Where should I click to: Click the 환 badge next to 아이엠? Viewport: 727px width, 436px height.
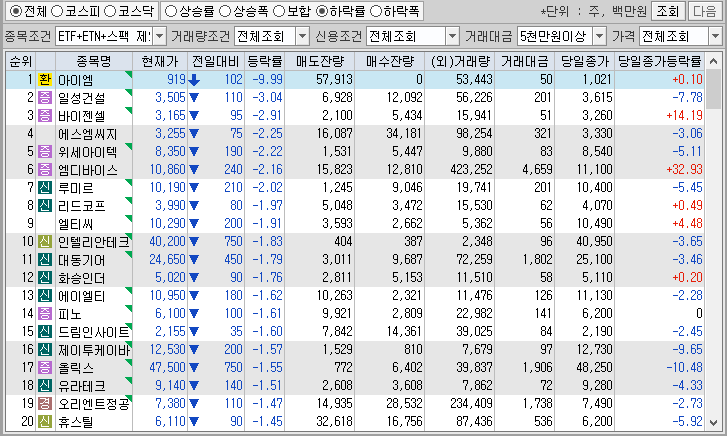click(45, 79)
